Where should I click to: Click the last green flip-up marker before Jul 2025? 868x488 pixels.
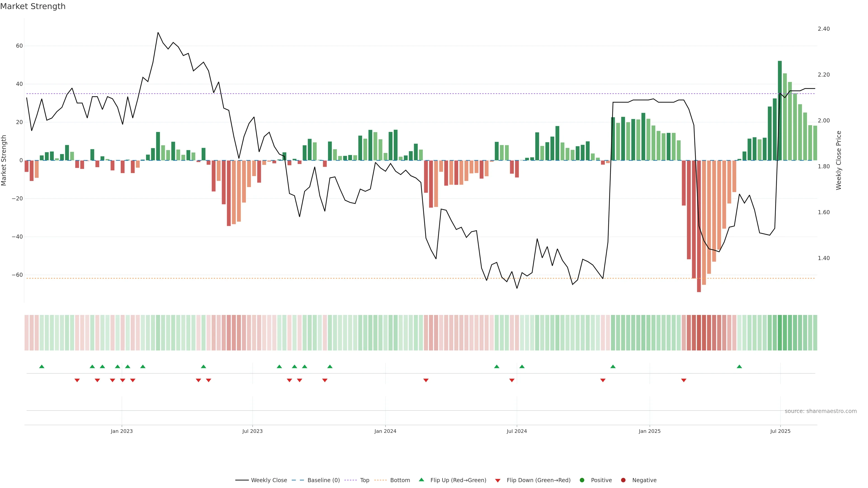tap(739, 366)
